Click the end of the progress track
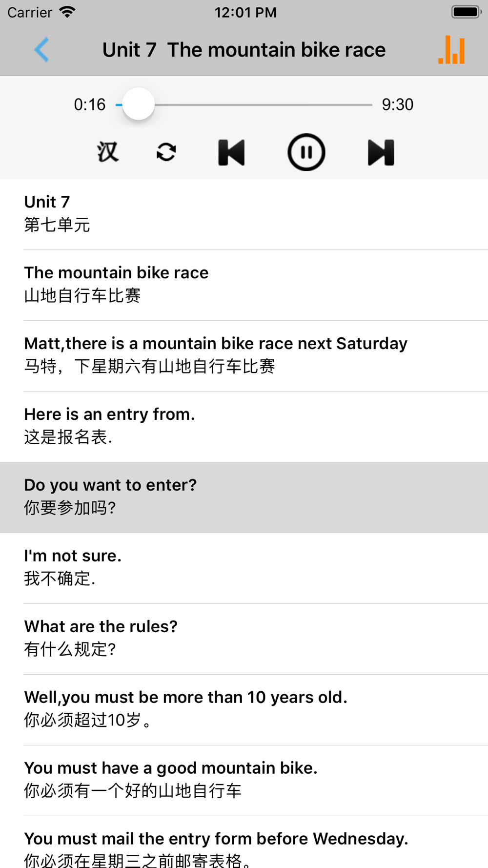Viewport: 488px width, 868px height. [x=371, y=104]
